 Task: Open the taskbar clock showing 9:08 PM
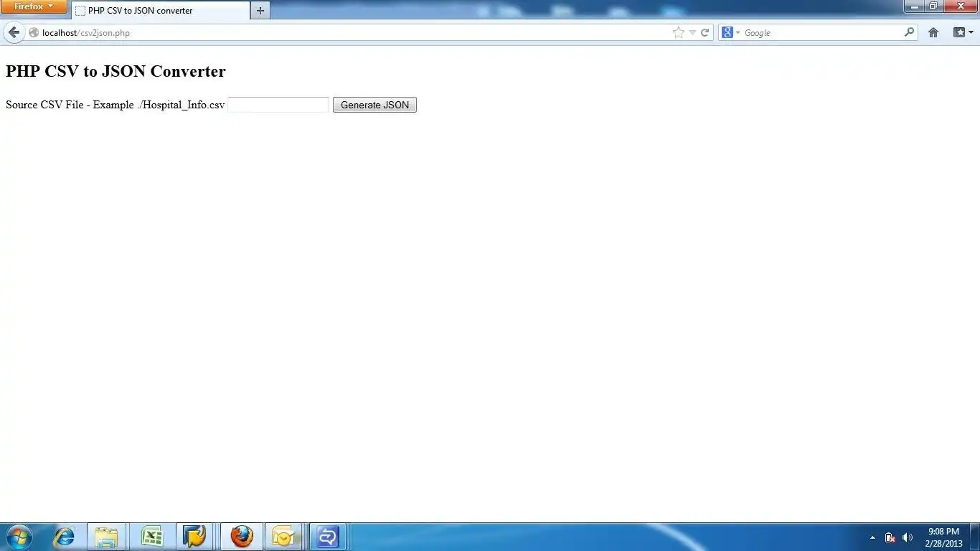943,537
